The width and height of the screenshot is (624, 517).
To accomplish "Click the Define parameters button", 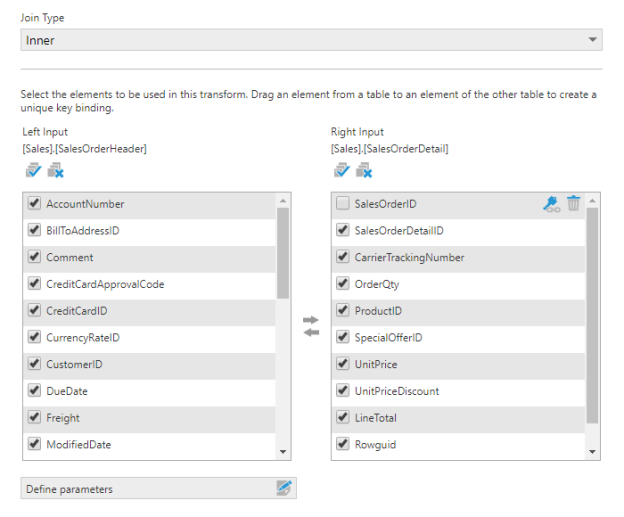I will (140, 489).
